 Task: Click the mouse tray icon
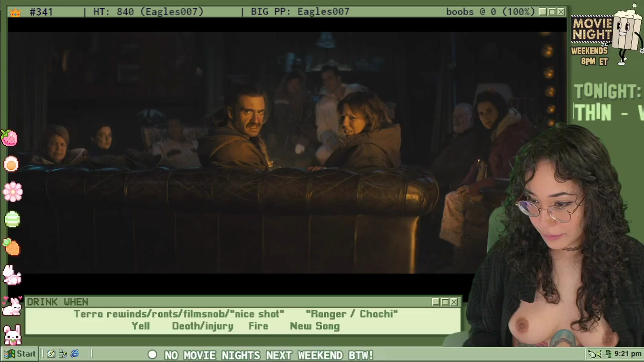(592, 354)
